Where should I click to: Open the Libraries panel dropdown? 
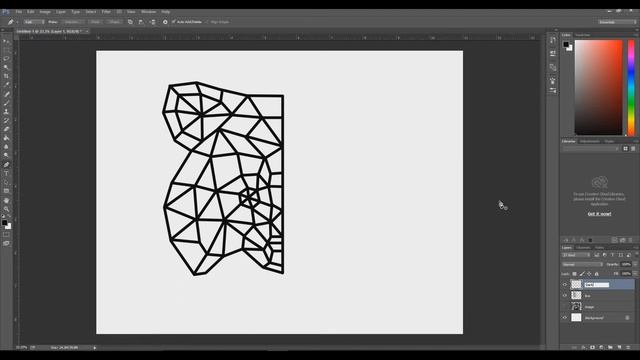pos(590,149)
